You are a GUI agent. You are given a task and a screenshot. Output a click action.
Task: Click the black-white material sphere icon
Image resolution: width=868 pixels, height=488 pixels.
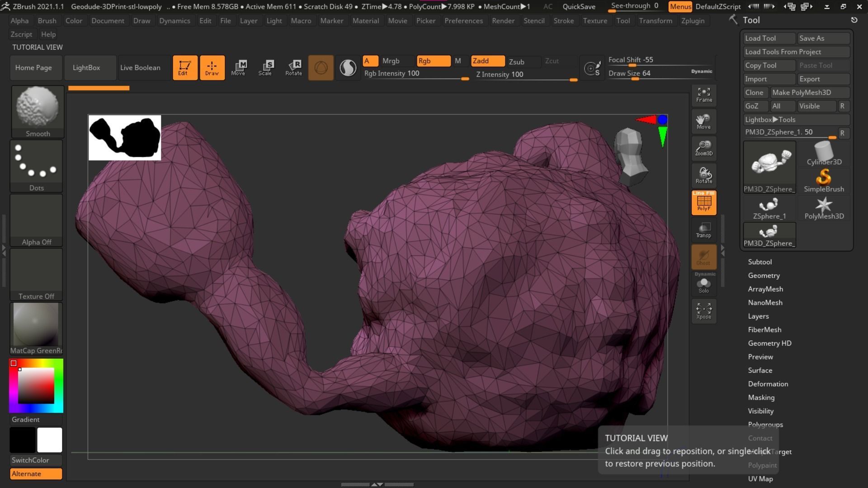(x=348, y=68)
